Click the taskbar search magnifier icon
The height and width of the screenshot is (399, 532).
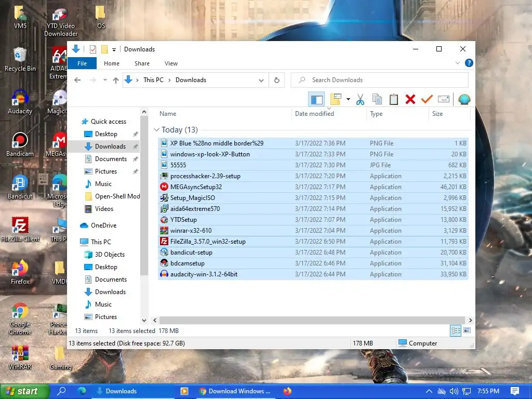click(61, 391)
